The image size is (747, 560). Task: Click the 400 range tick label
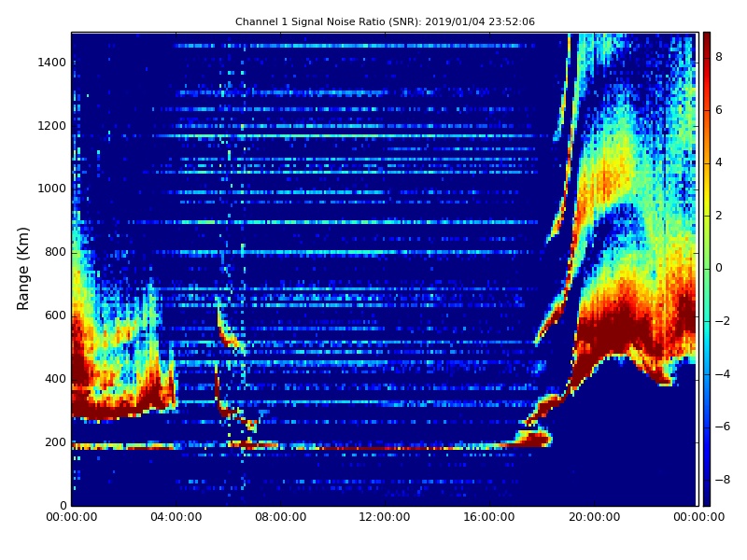click(x=55, y=379)
